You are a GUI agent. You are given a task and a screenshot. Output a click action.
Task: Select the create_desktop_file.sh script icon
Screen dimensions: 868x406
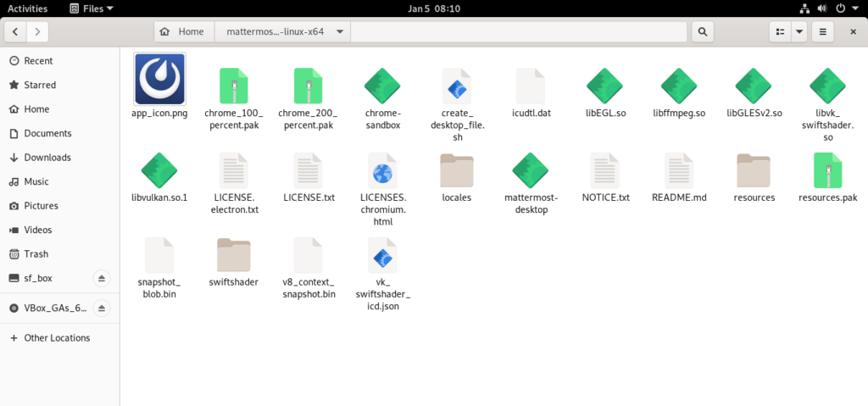point(457,86)
